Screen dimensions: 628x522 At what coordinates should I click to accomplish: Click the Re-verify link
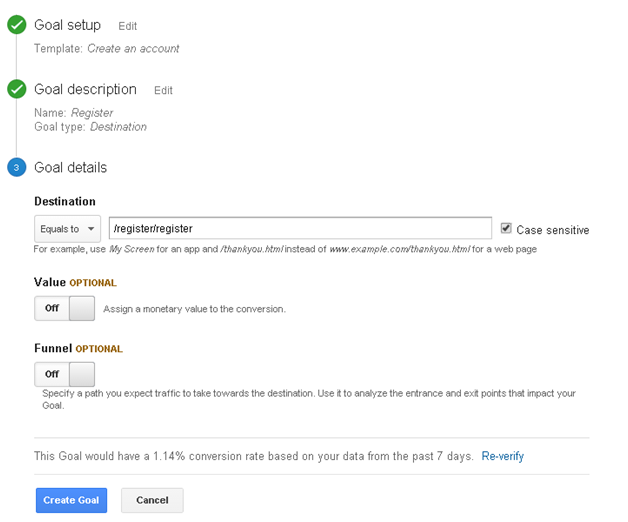click(x=502, y=456)
